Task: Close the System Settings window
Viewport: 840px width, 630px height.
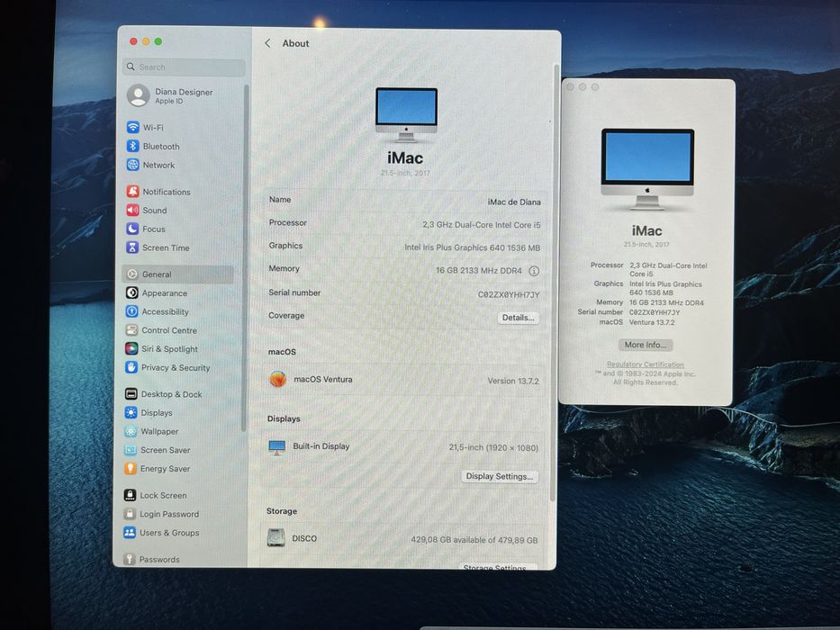Action: (133, 41)
